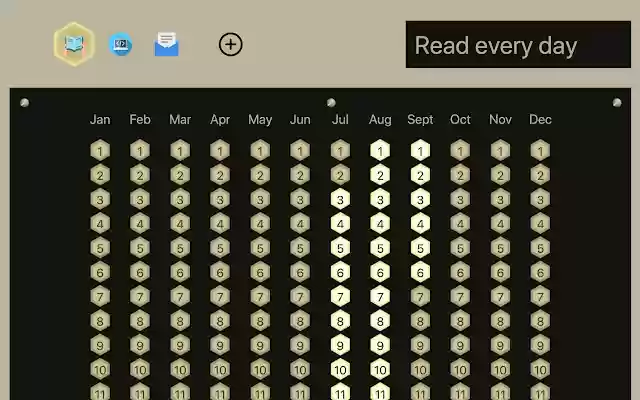Mark day 5 in the Oct column
Viewport: 640px width, 400px height.
click(x=460, y=248)
